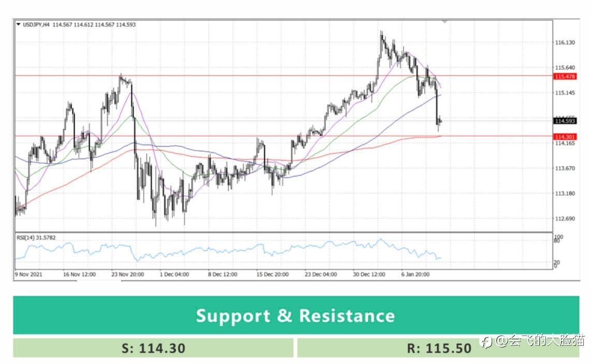Select red 115.478 resistance price label

565,77
